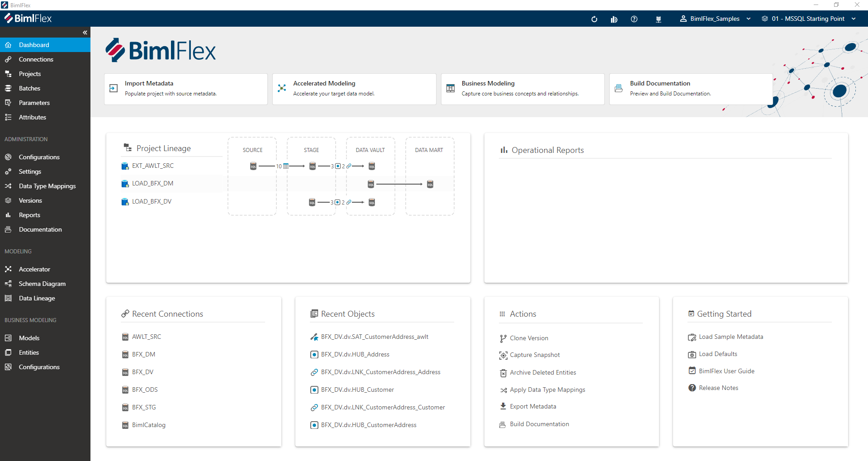Click the BimlFlex logo in the header
The width and height of the screenshot is (868, 461).
(28, 19)
